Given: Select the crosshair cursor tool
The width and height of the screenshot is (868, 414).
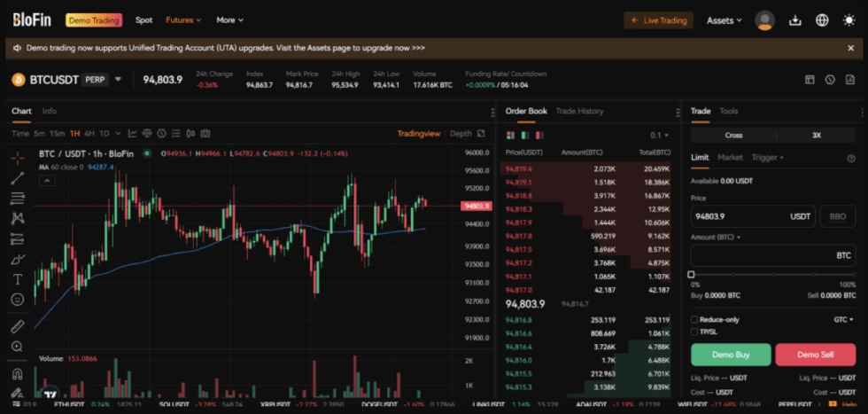Looking at the screenshot, I should [x=17, y=158].
